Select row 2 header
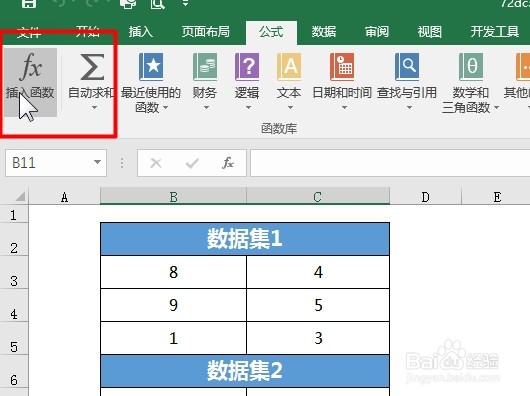 pos(14,239)
